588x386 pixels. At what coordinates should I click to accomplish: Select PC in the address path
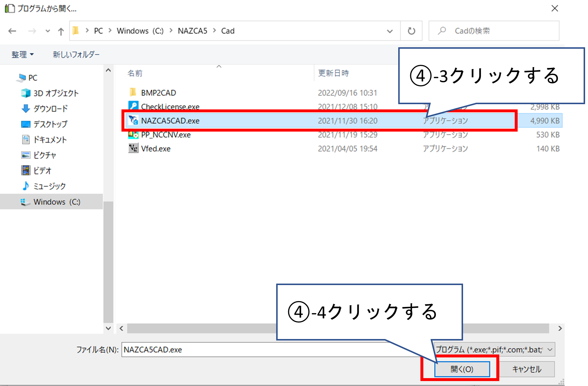click(98, 31)
